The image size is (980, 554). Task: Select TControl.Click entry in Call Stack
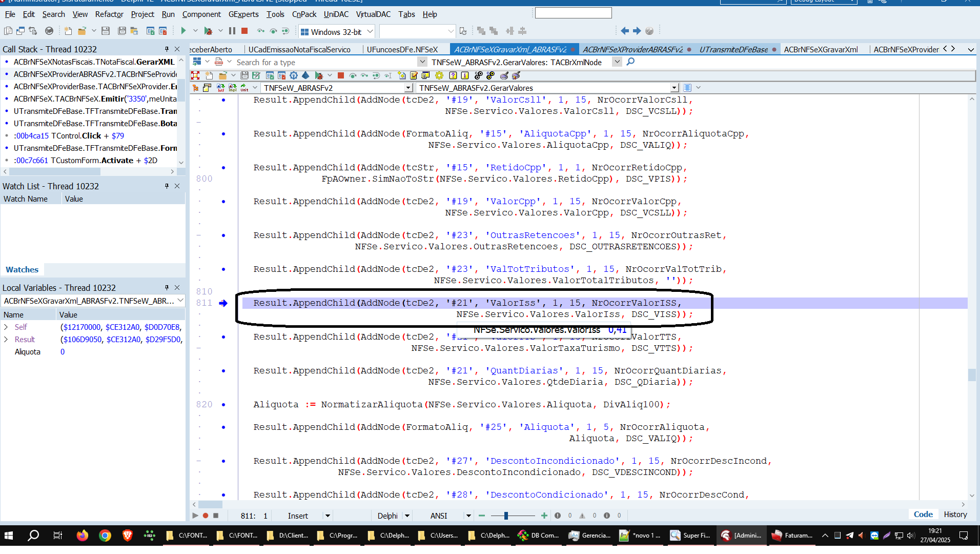[69, 135]
